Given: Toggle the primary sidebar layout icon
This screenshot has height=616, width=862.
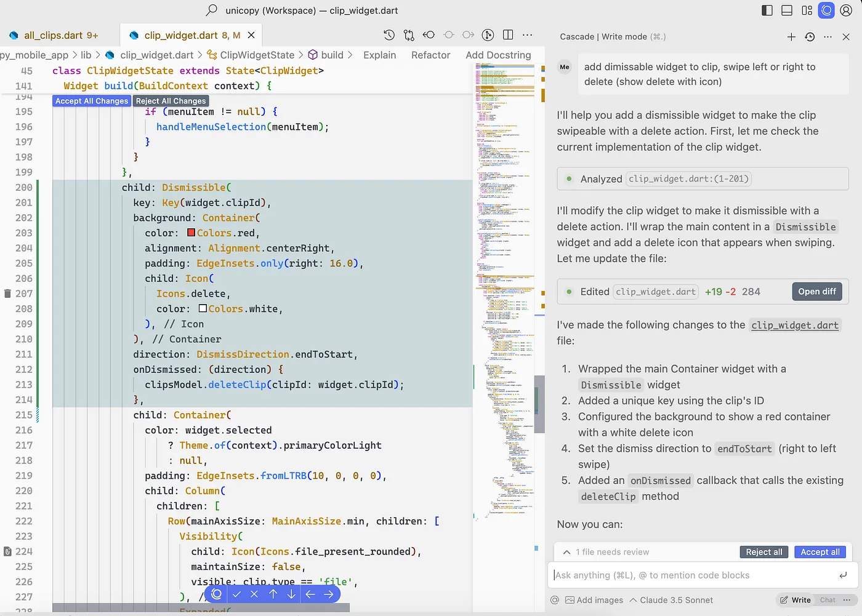Looking at the screenshot, I should coord(767,10).
